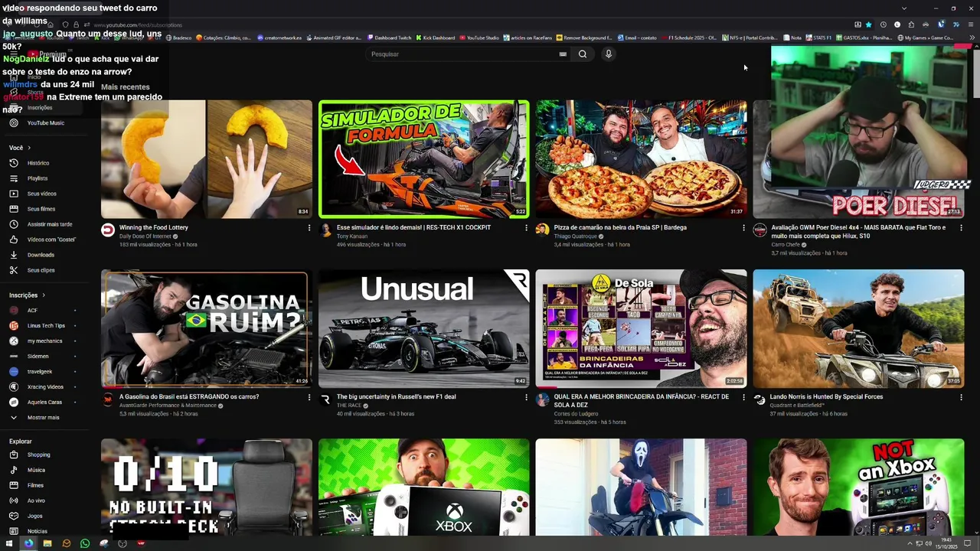Screen dimensions: 980x551
Task: Open browser history clock icon
Action: click(x=883, y=24)
